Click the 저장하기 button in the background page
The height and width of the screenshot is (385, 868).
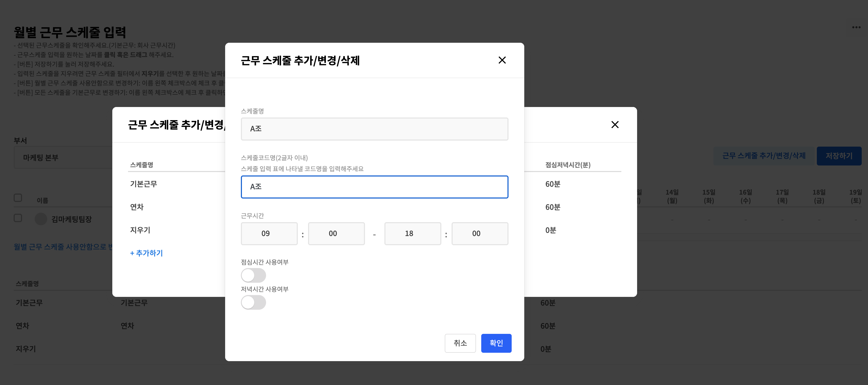point(839,156)
